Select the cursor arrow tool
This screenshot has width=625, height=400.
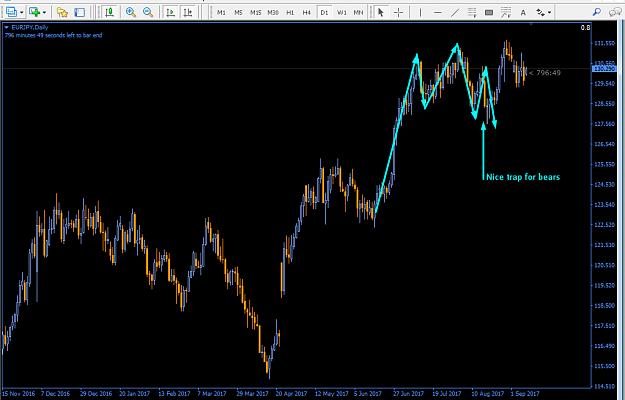381,12
